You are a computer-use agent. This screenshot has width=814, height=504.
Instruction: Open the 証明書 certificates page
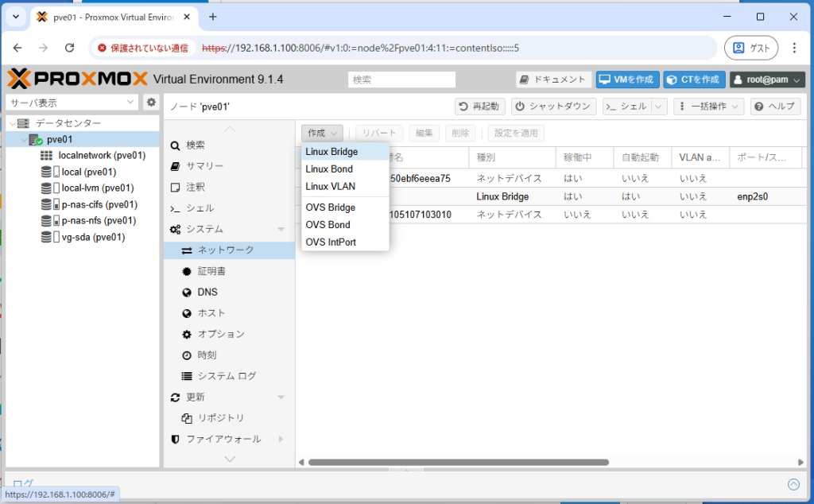click(211, 271)
